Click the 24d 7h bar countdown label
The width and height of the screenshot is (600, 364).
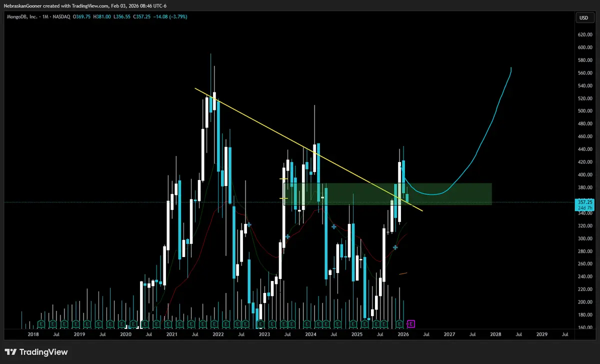coord(584,207)
